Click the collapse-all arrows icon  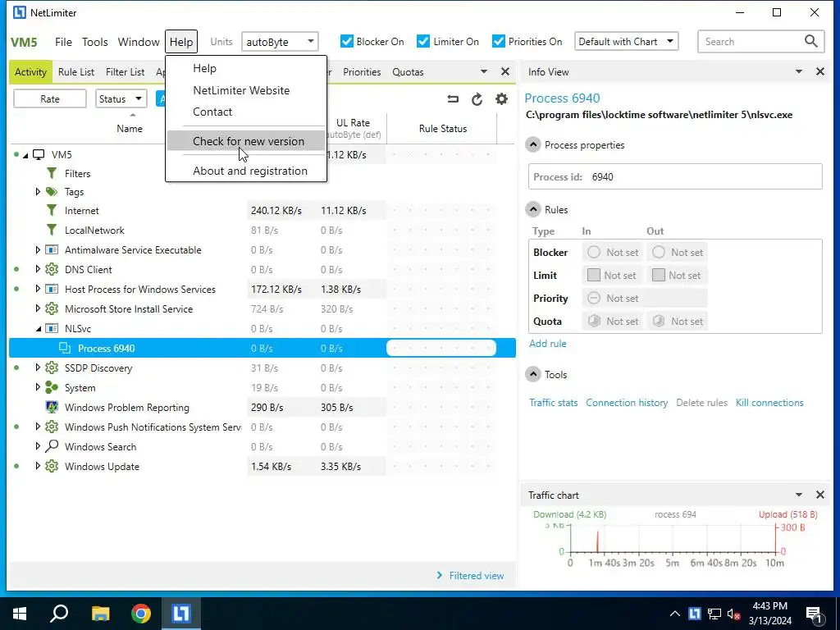[453, 99]
